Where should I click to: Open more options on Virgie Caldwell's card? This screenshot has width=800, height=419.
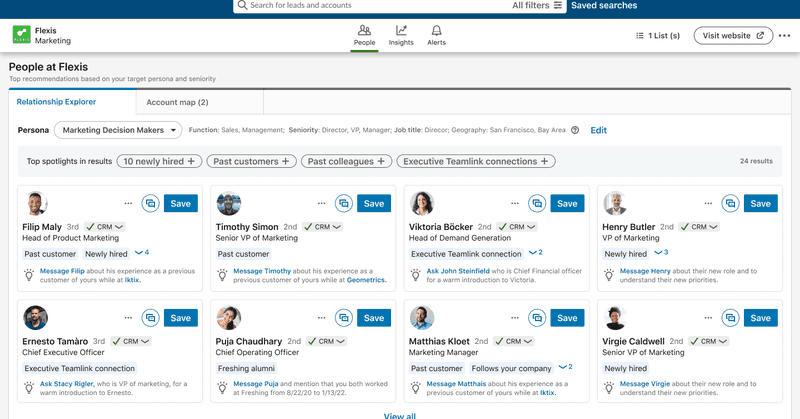tap(708, 318)
